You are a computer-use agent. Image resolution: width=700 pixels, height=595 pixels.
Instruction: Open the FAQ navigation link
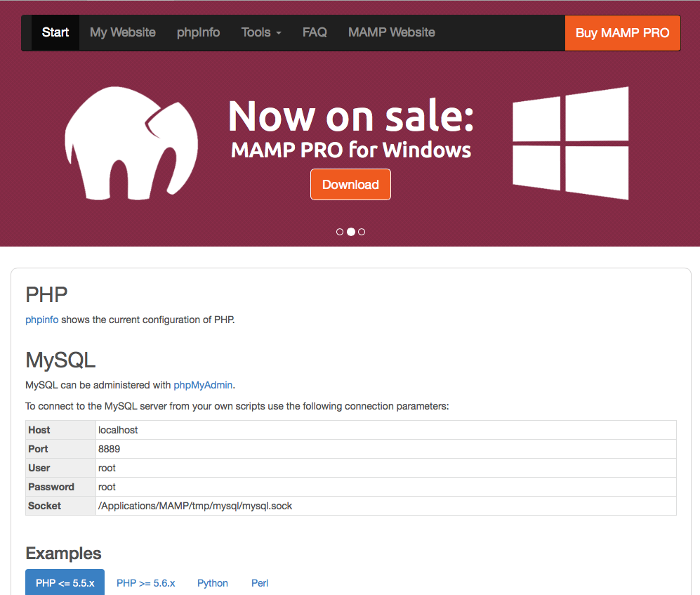click(x=315, y=32)
